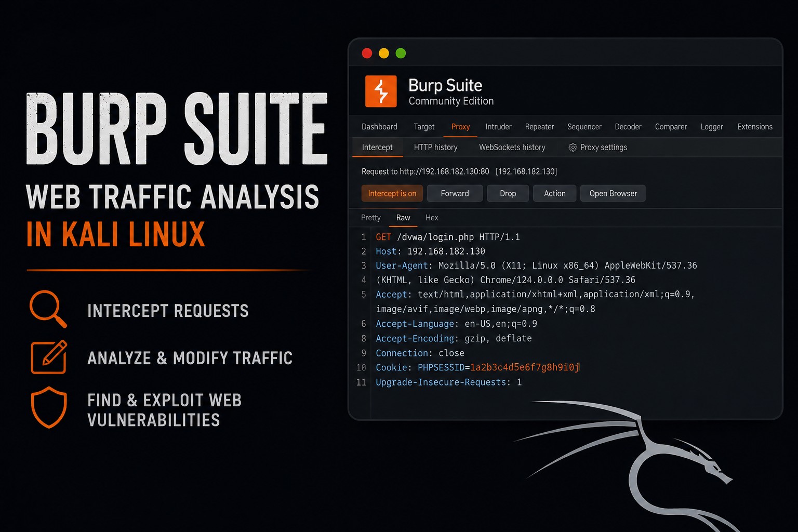Click line number 11 in the gutter

pyautogui.click(x=362, y=382)
